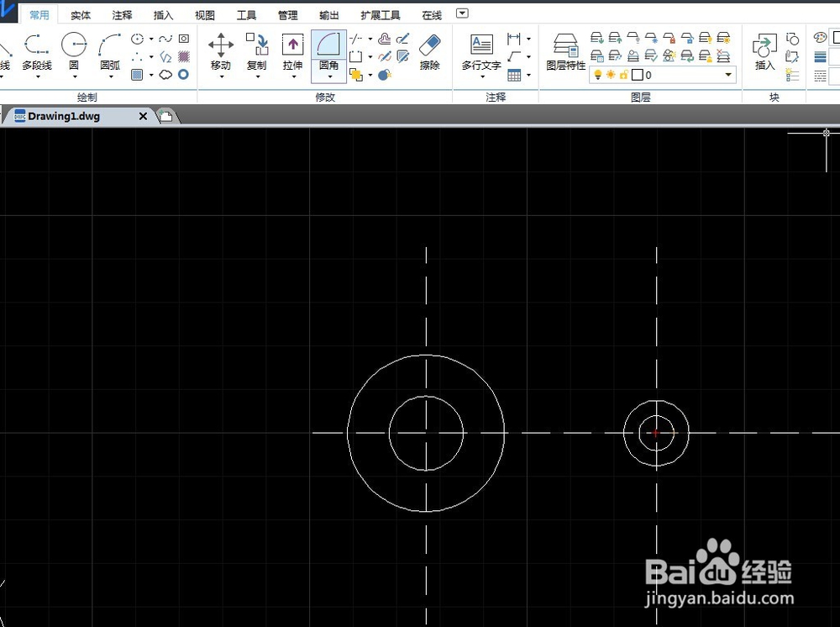Switch to the 视图 ribbon tab
Image resolution: width=840 pixels, height=627 pixels.
(x=205, y=15)
